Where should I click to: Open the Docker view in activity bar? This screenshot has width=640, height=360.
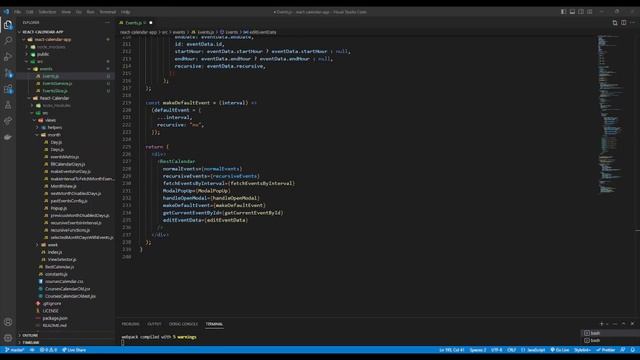(8, 137)
